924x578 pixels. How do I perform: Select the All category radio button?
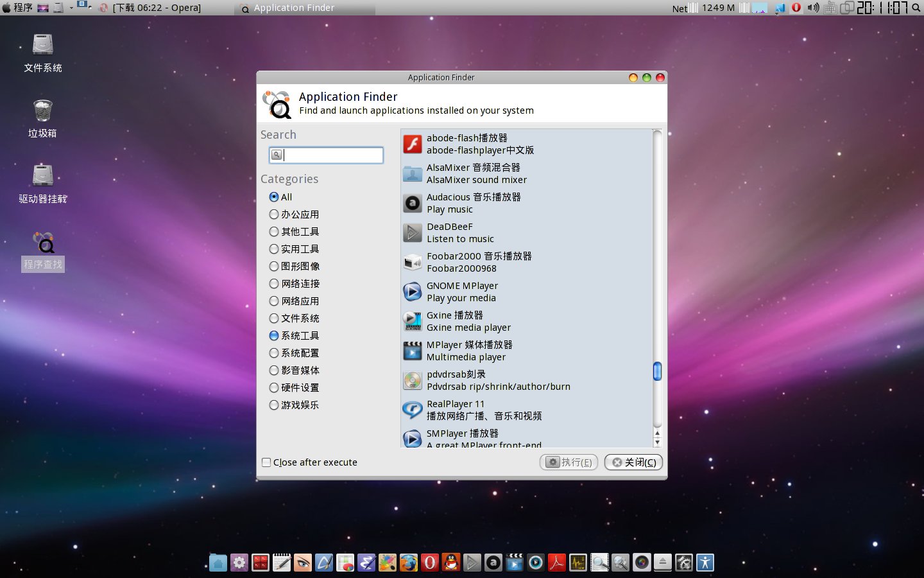coord(274,197)
